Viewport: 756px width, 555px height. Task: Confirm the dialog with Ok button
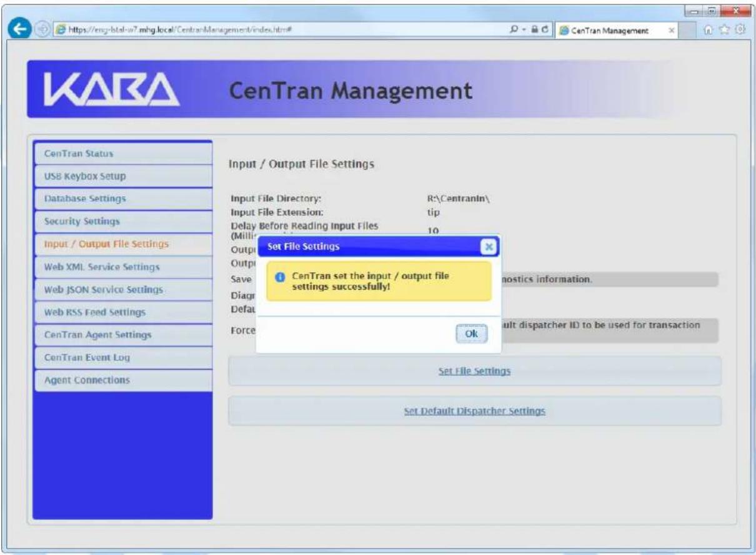click(471, 334)
